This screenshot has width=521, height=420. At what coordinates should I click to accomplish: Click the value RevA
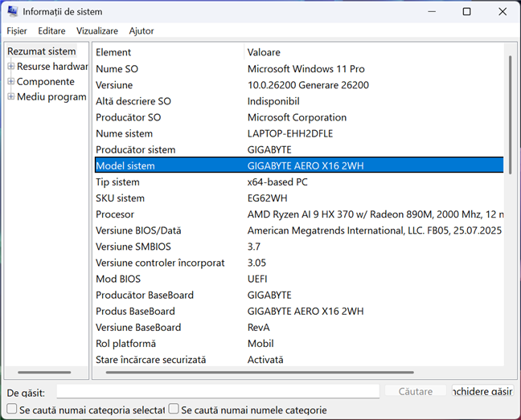(259, 328)
